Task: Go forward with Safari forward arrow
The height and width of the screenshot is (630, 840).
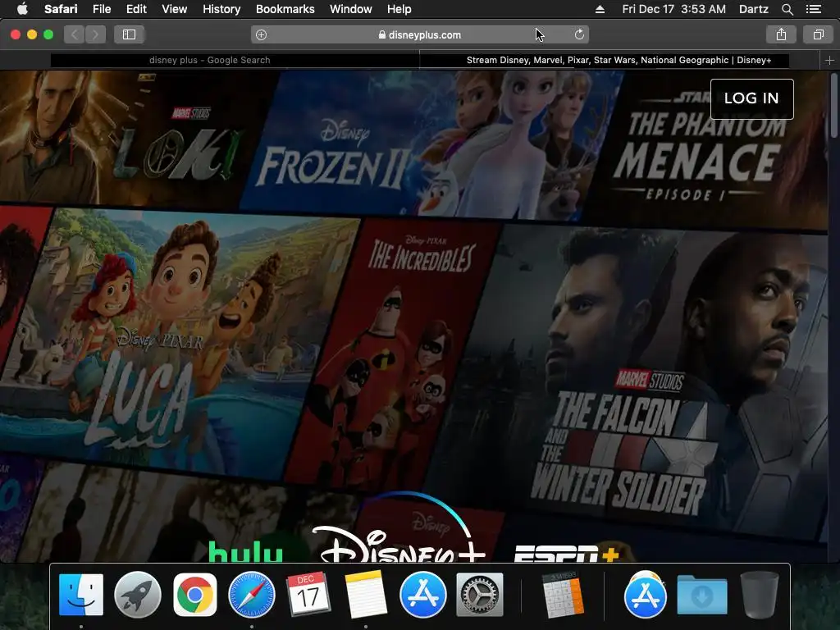Action: 95,34
